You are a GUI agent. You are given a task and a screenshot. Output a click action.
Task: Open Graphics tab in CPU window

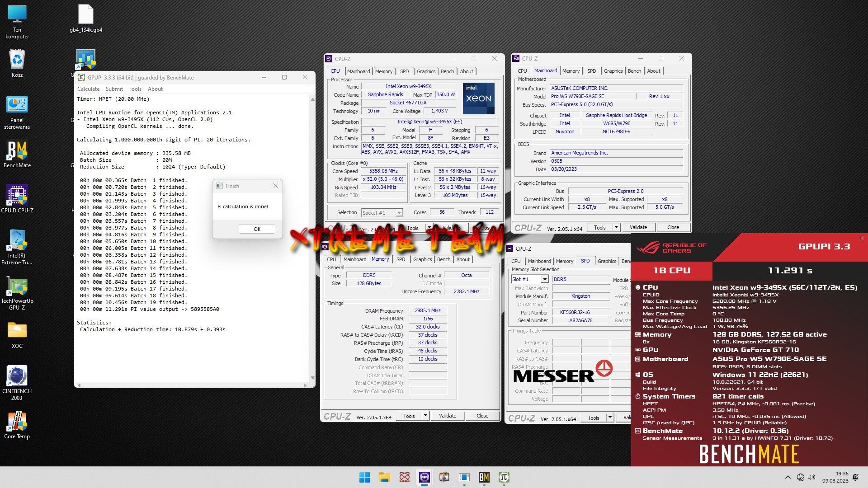426,71
